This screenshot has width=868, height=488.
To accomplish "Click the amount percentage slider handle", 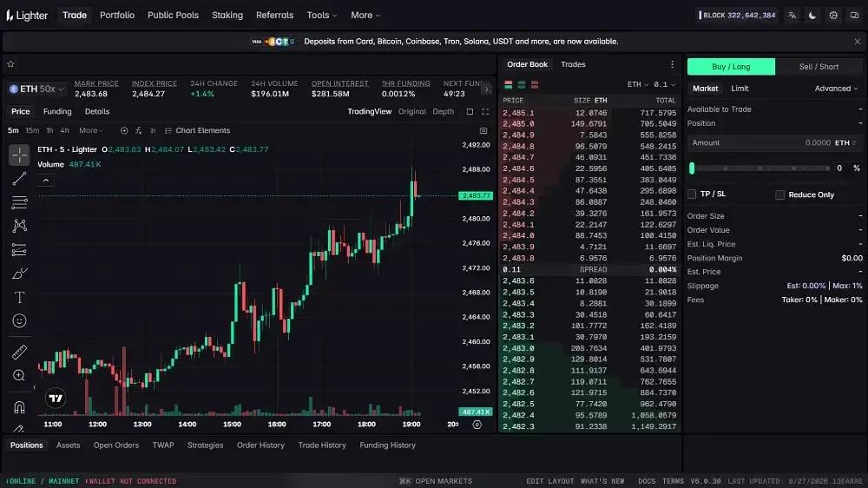I will click(692, 168).
